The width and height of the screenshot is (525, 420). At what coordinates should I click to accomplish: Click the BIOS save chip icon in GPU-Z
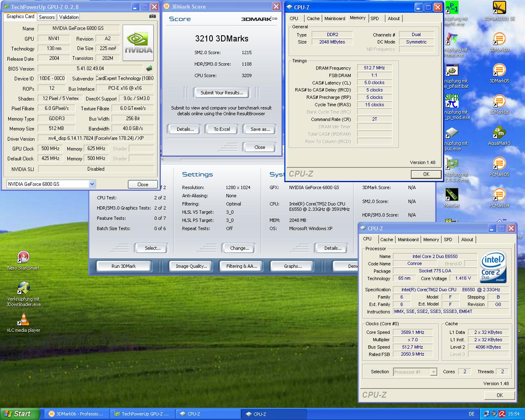149,68
